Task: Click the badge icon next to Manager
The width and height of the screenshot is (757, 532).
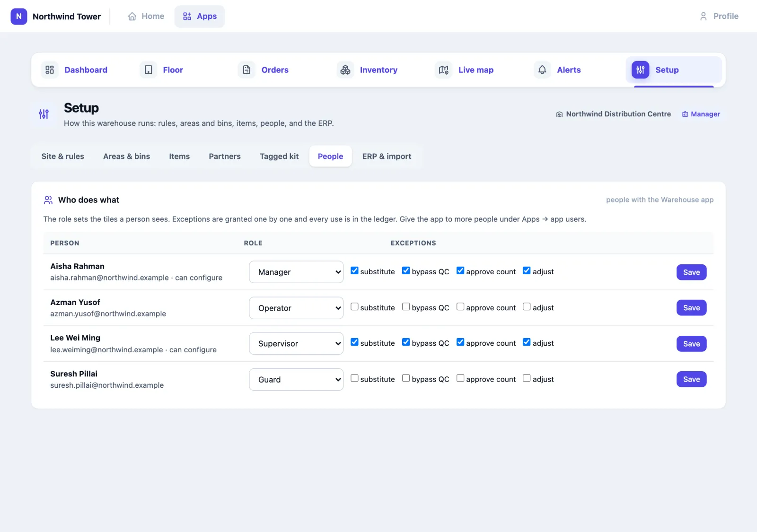Action: tap(685, 114)
